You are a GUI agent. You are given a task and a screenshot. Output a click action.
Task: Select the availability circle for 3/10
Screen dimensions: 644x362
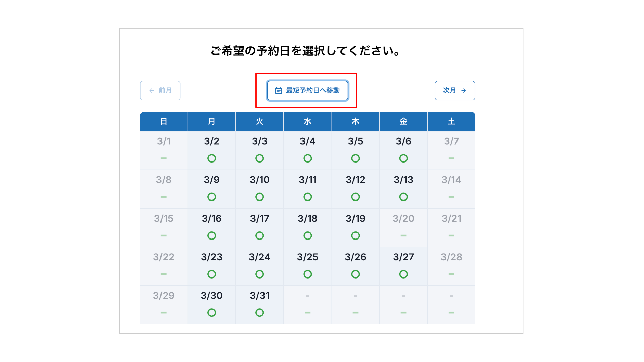pyautogui.click(x=259, y=196)
